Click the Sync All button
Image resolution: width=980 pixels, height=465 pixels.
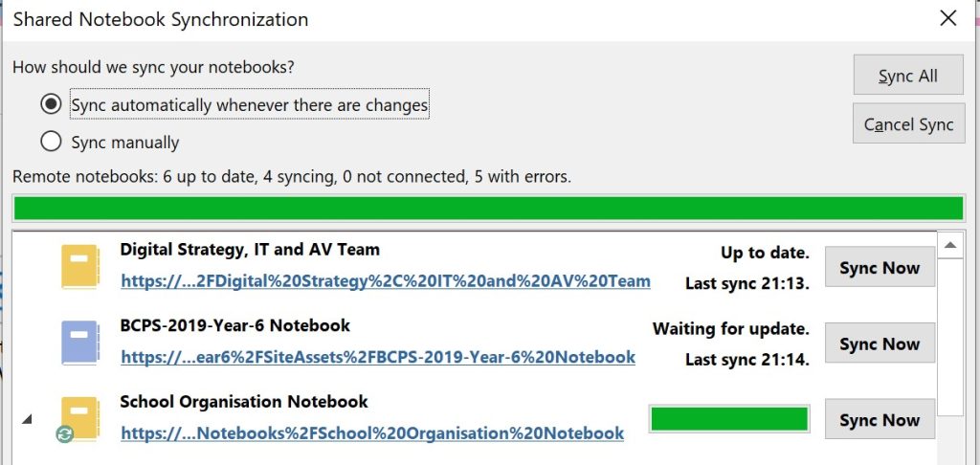click(908, 75)
